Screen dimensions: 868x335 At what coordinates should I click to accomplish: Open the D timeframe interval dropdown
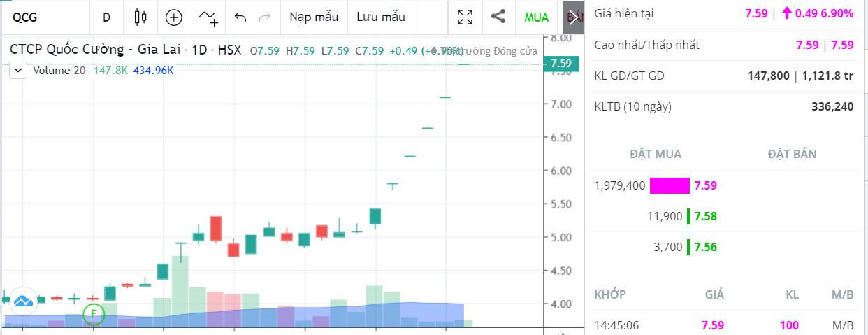tap(106, 17)
